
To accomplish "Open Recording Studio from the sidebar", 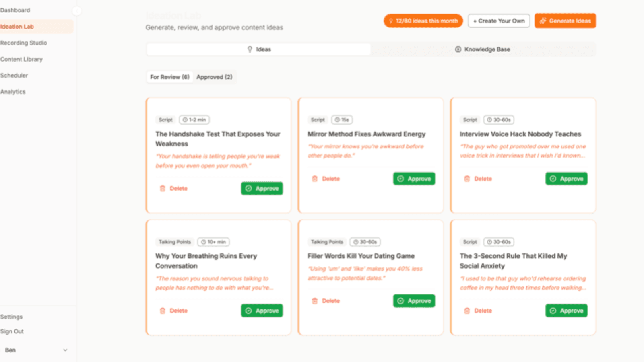I will [24, 43].
